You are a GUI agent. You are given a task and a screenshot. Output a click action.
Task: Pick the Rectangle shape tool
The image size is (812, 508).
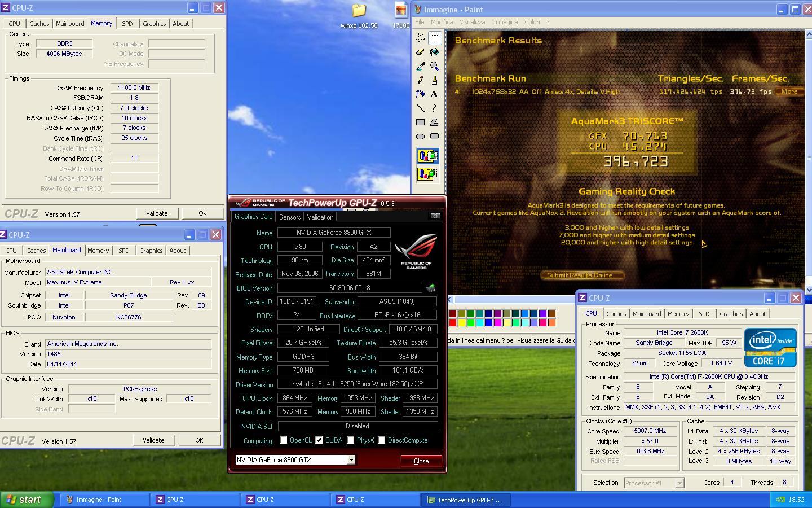(x=421, y=122)
